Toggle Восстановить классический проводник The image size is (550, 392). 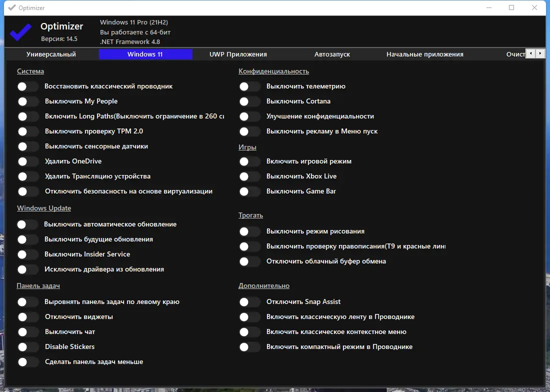pyautogui.click(x=28, y=86)
